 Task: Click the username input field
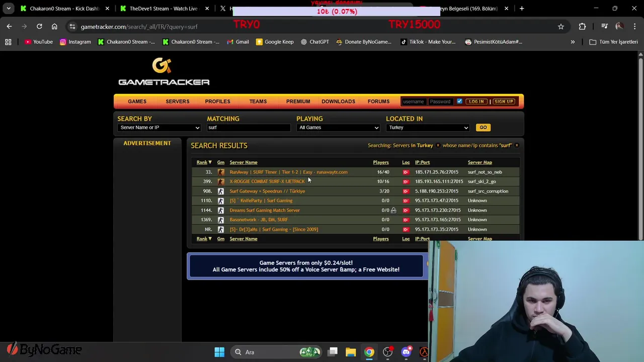point(414,102)
